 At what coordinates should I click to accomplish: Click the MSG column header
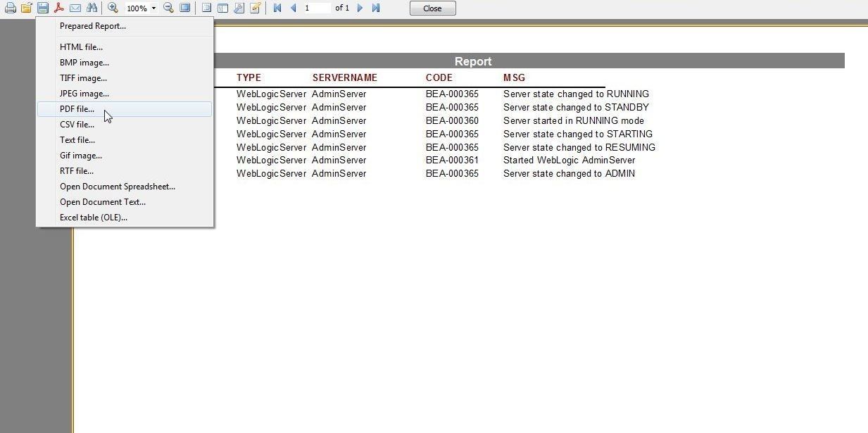point(514,77)
